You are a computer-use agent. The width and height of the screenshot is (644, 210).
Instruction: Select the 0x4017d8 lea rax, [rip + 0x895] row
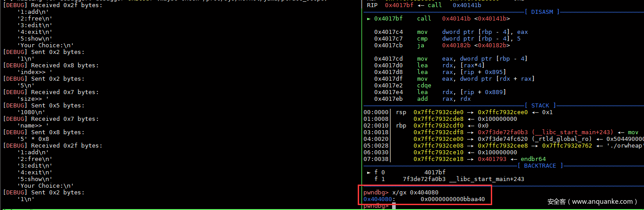pos(440,72)
